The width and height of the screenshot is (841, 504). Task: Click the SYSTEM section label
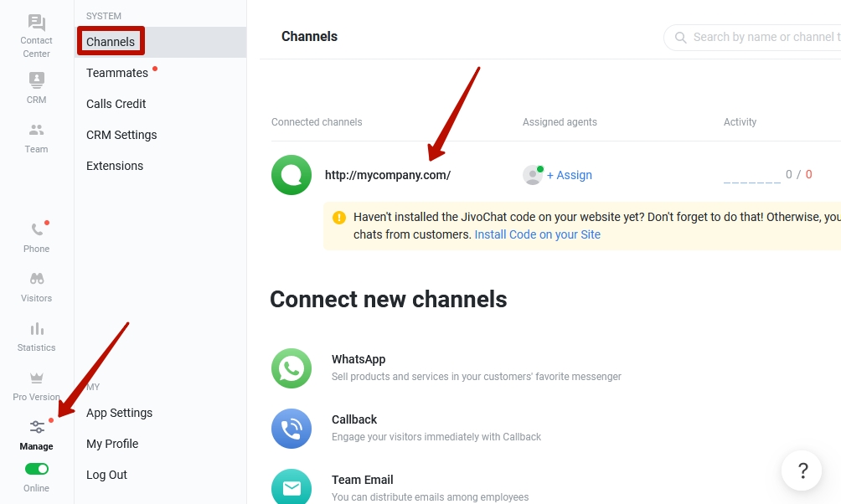104,16
